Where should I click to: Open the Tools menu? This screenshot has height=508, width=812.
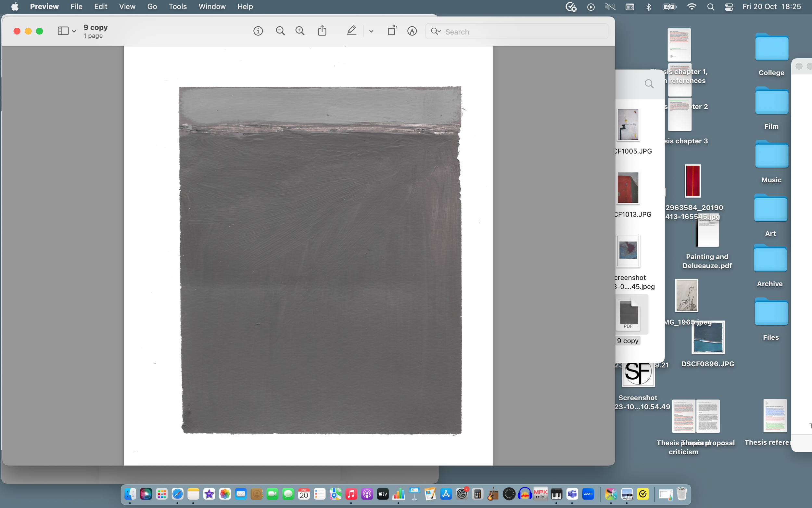pyautogui.click(x=178, y=7)
